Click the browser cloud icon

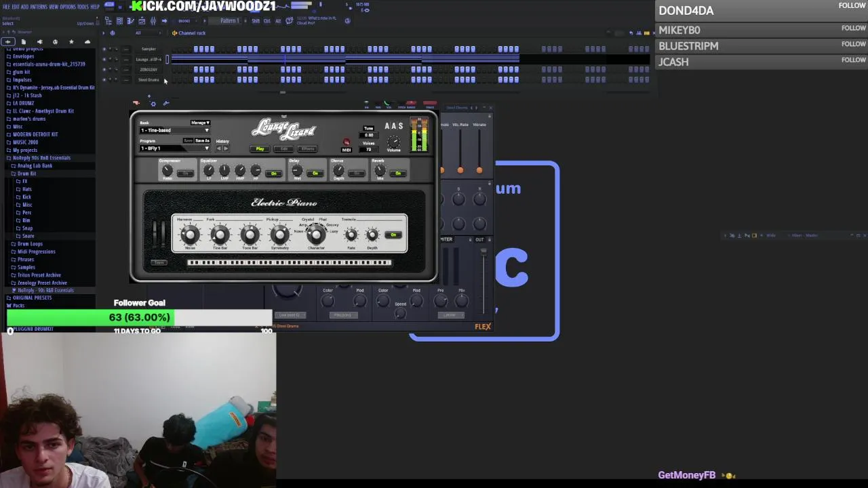(x=87, y=42)
